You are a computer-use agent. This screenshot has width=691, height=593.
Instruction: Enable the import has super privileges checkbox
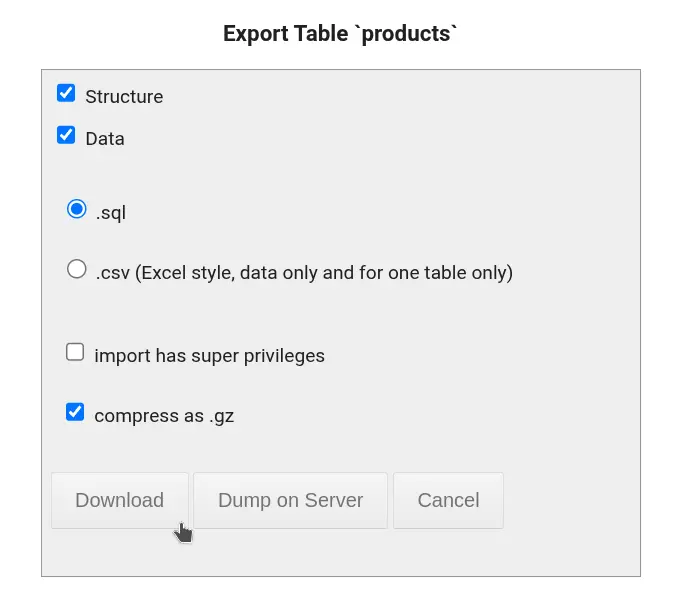click(x=75, y=352)
